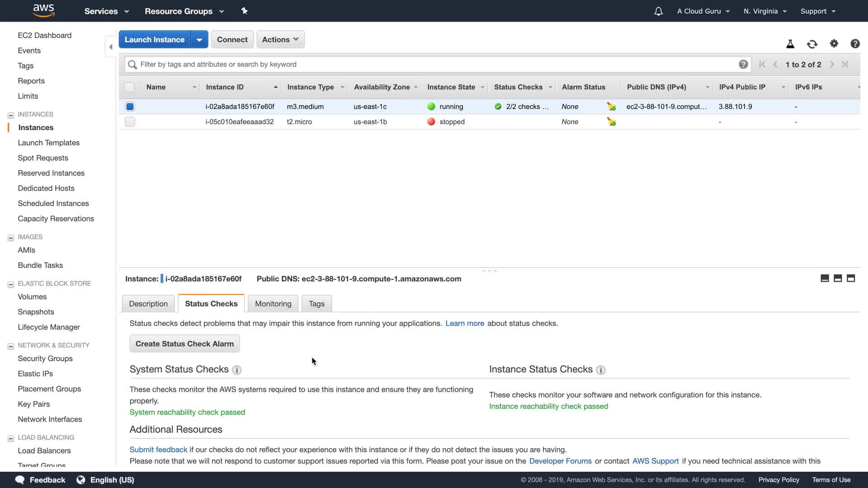Screen dimensions: 868x488
Task: Click alarm icon for the running instance
Action: tap(611, 107)
